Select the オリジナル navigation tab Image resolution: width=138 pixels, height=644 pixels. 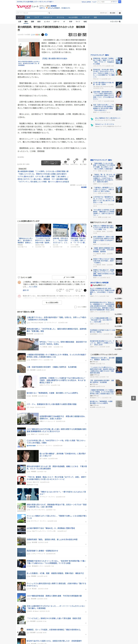click(60, 17)
